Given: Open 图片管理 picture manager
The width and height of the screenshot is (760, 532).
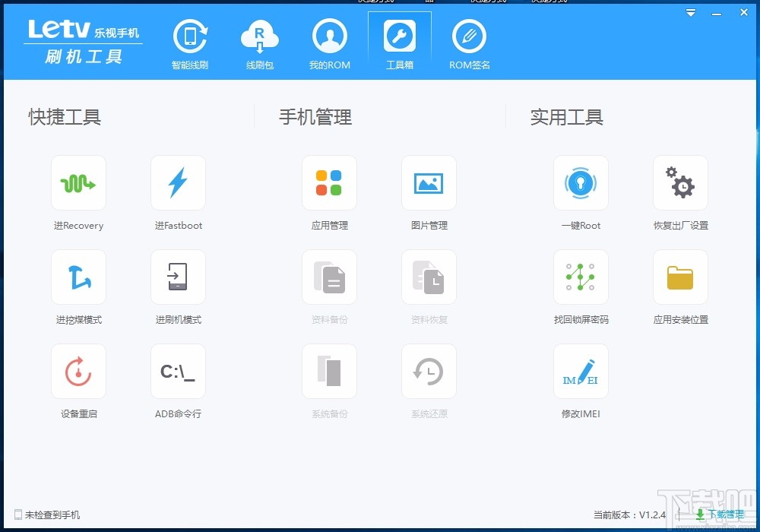Looking at the screenshot, I should 429,182.
